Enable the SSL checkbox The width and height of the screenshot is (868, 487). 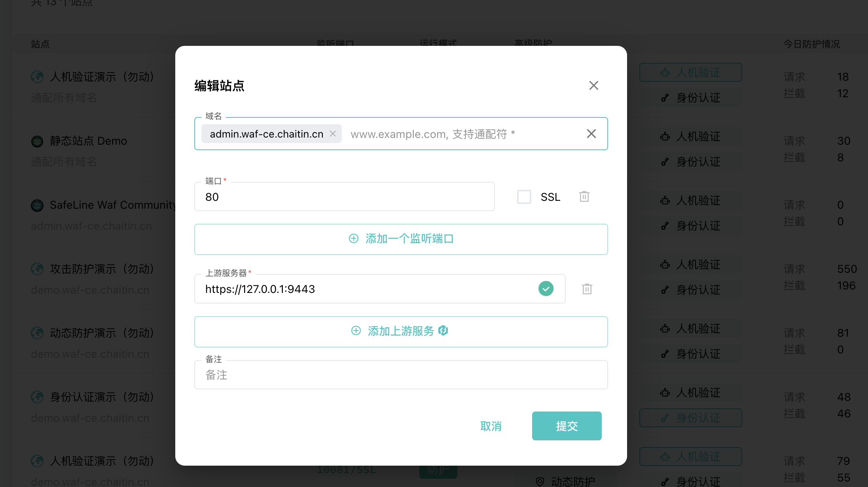coord(524,196)
